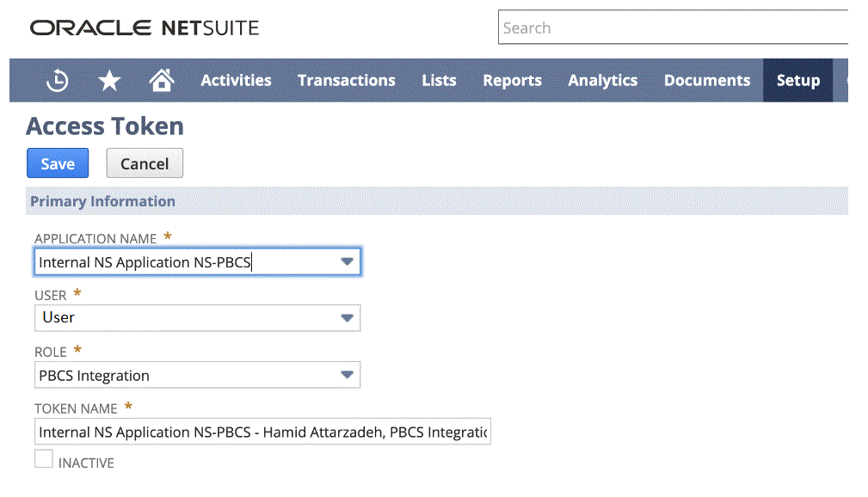The image size is (868, 497).
Task: Save the access token
Action: point(58,163)
